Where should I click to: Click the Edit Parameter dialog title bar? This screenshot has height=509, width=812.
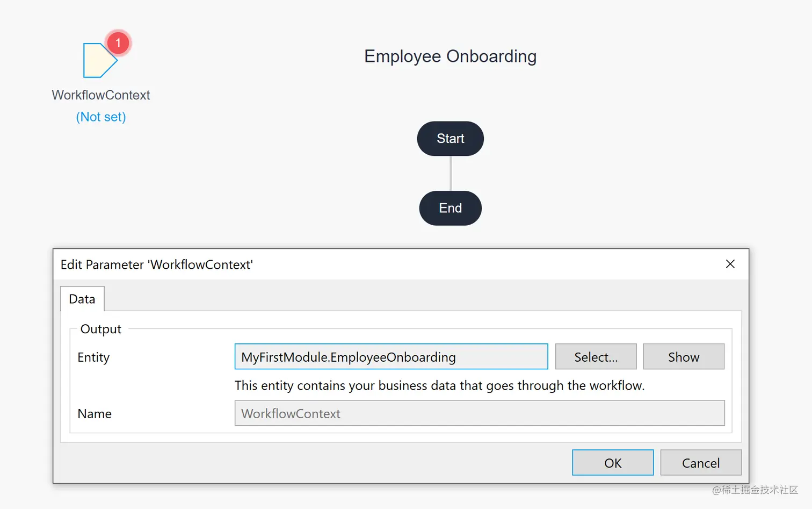point(376,264)
